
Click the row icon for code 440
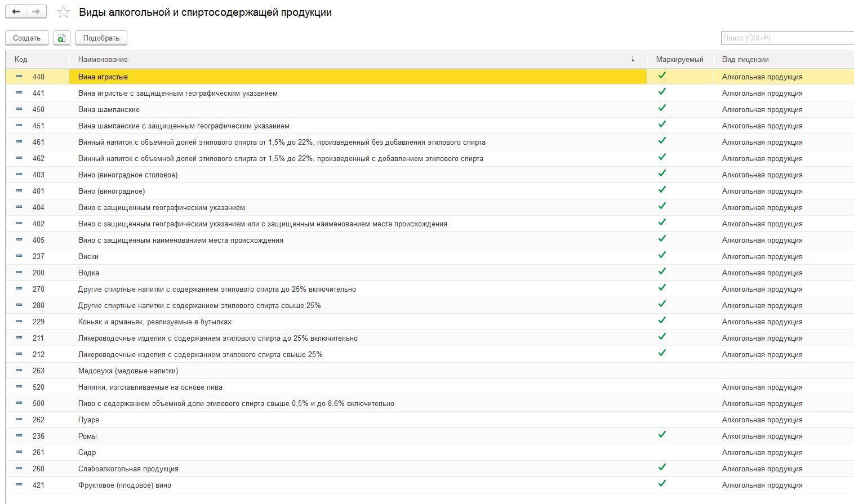coord(19,76)
